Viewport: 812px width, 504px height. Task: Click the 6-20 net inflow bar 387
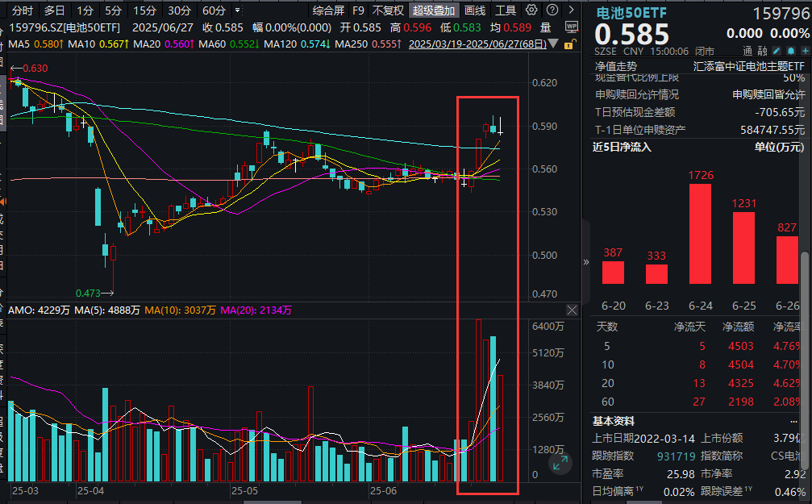click(613, 273)
